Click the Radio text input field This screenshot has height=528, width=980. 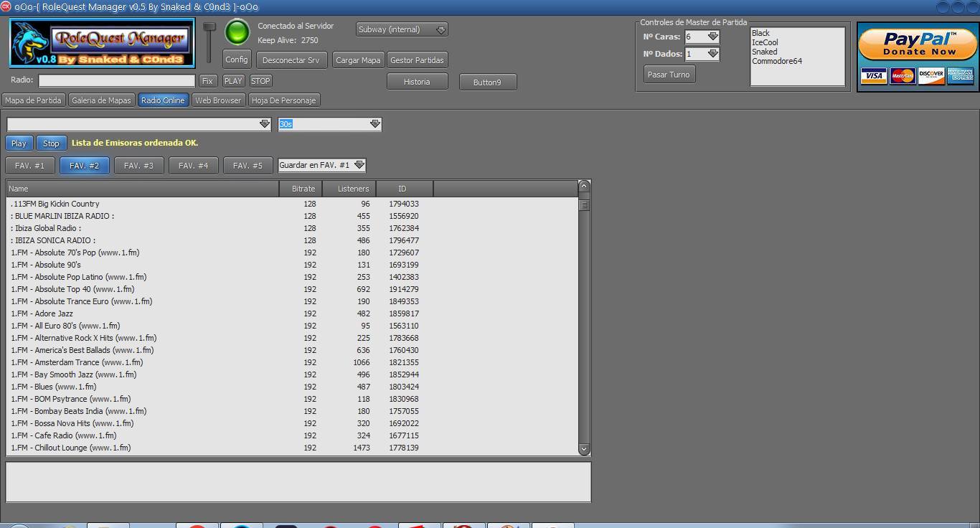[117, 81]
